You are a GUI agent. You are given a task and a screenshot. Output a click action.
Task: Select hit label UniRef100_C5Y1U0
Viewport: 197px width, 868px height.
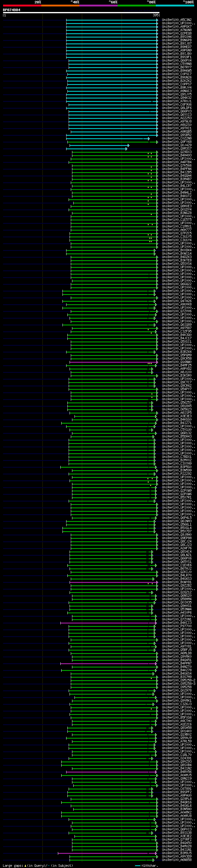pos(177,430)
